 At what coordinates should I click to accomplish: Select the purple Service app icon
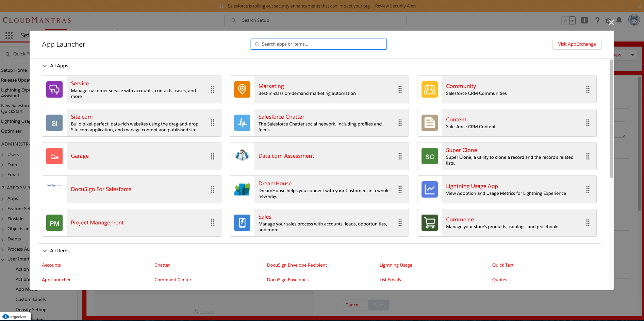pos(54,89)
